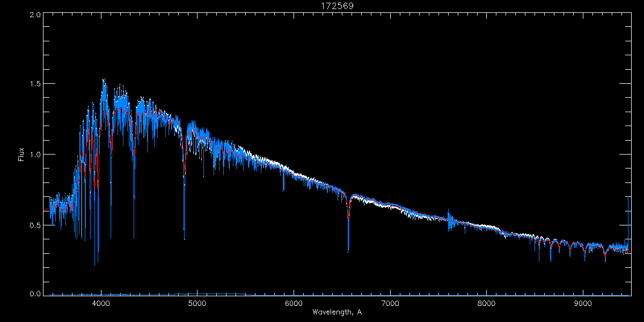Click the 2.0 flux tick label
The image size is (644, 322).
(35, 14)
